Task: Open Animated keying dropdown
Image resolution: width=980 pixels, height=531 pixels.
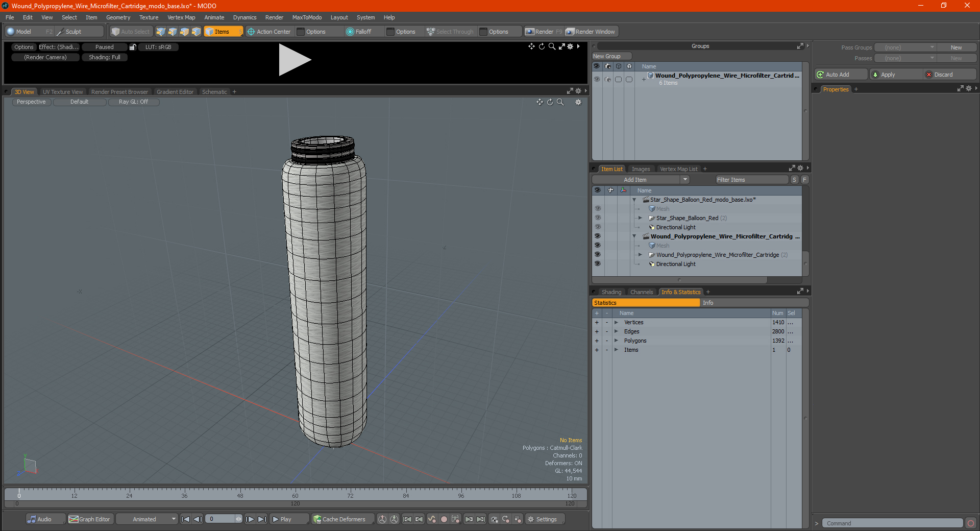Action: (147, 519)
